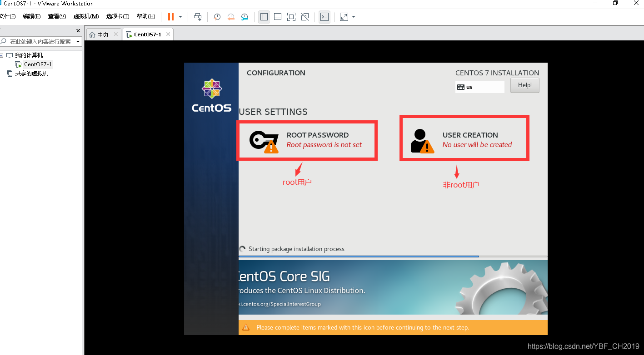Open the 帮助(H) menu
Viewport: 644px width, 355px height.
click(145, 16)
